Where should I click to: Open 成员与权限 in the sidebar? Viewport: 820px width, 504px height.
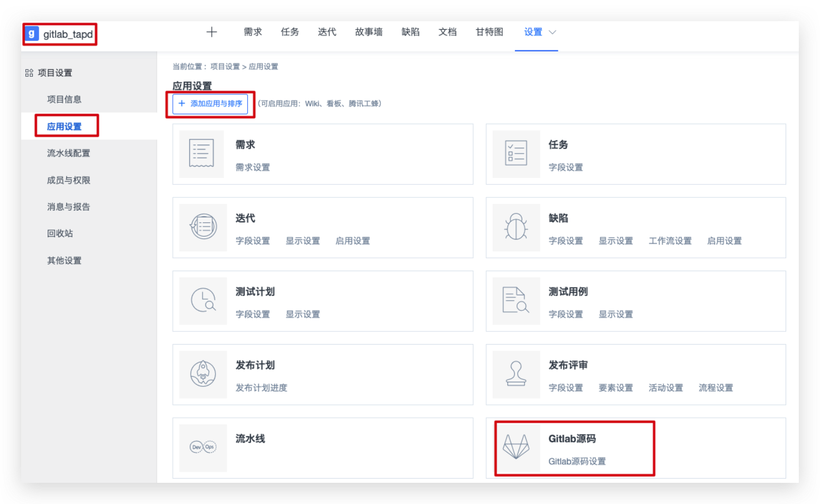[x=68, y=181]
